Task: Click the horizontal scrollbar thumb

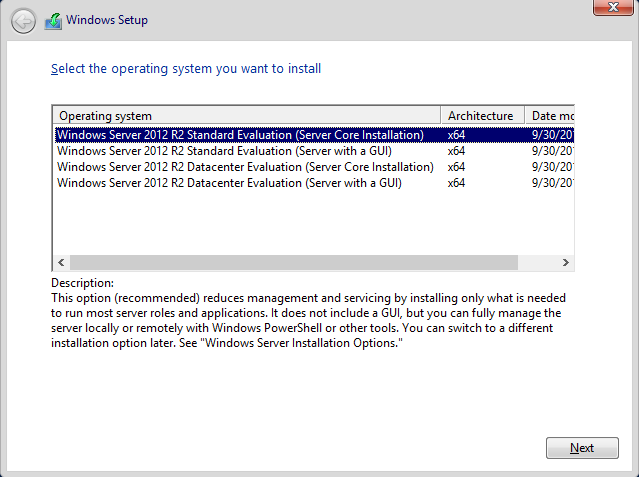Action: pyautogui.click(x=292, y=262)
